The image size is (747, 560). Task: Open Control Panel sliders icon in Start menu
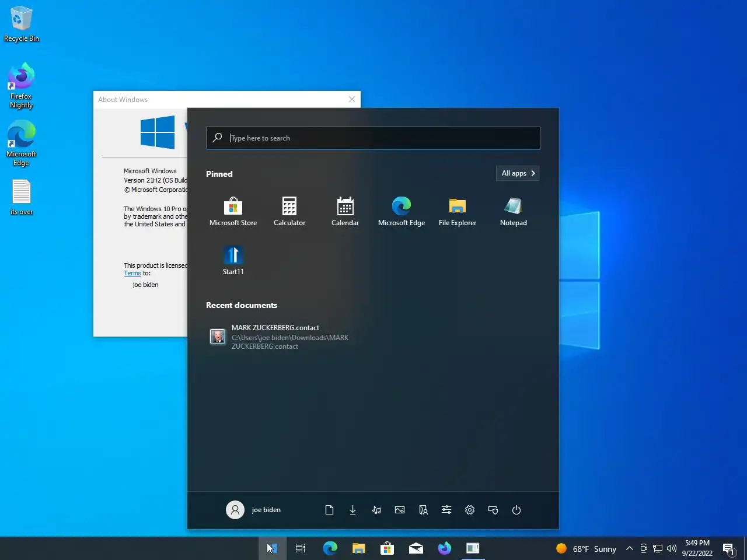point(446,510)
